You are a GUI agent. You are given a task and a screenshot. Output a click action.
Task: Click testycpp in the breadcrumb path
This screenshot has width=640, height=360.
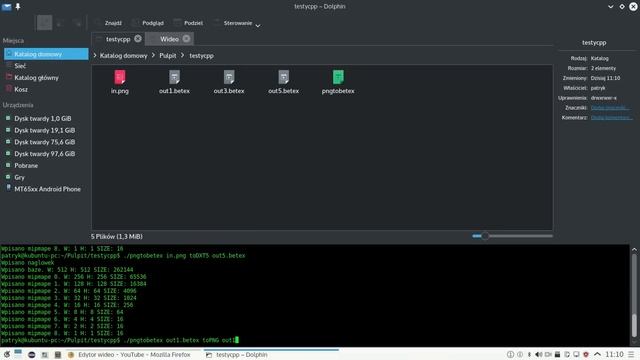point(201,56)
